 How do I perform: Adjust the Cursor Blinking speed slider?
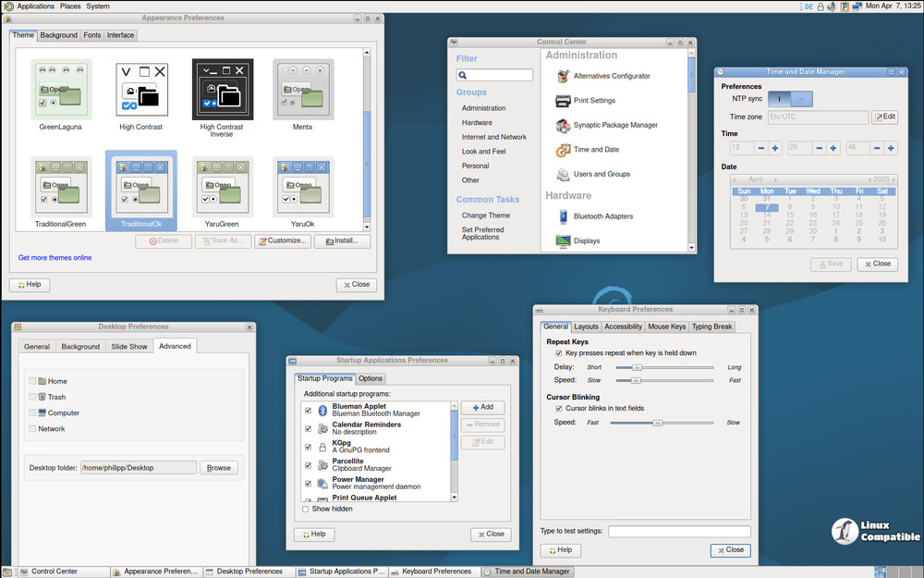click(x=657, y=423)
